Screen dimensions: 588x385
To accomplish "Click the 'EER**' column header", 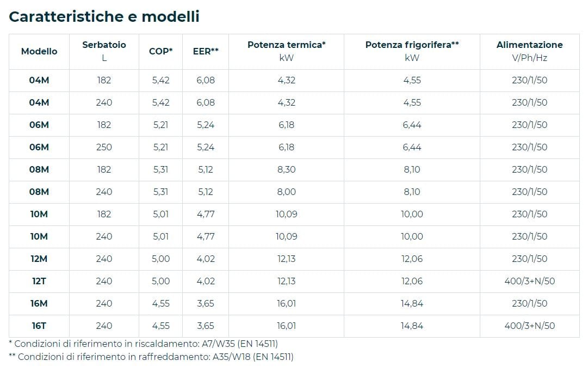I will (x=206, y=51).
